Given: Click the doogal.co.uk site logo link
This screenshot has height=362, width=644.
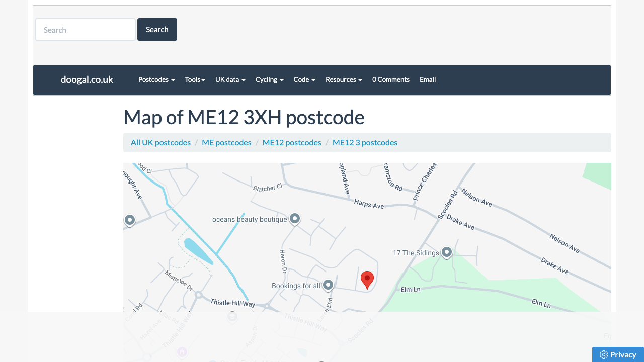Looking at the screenshot, I should tap(87, 79).
